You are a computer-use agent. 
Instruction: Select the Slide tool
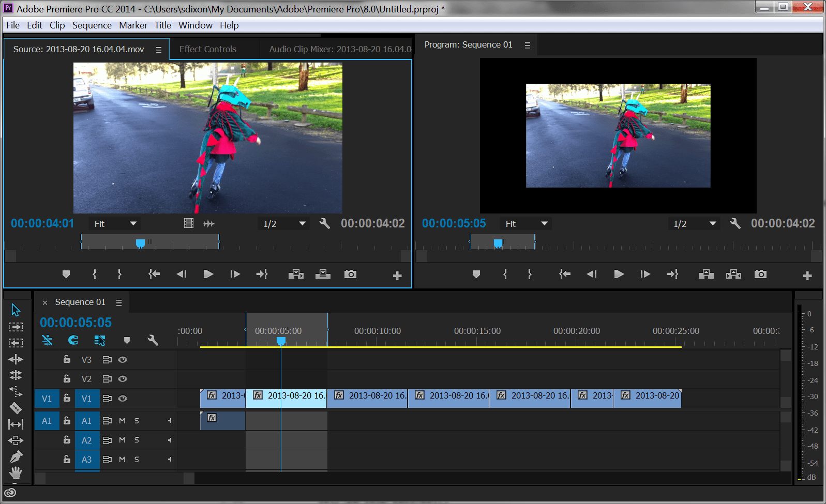[x=16, y=440]
